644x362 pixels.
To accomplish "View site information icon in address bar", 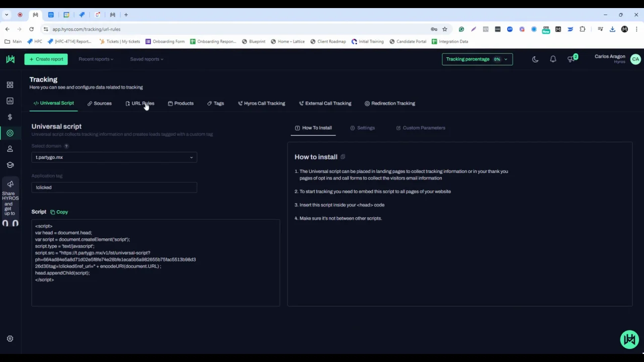I will coord(46,29).
